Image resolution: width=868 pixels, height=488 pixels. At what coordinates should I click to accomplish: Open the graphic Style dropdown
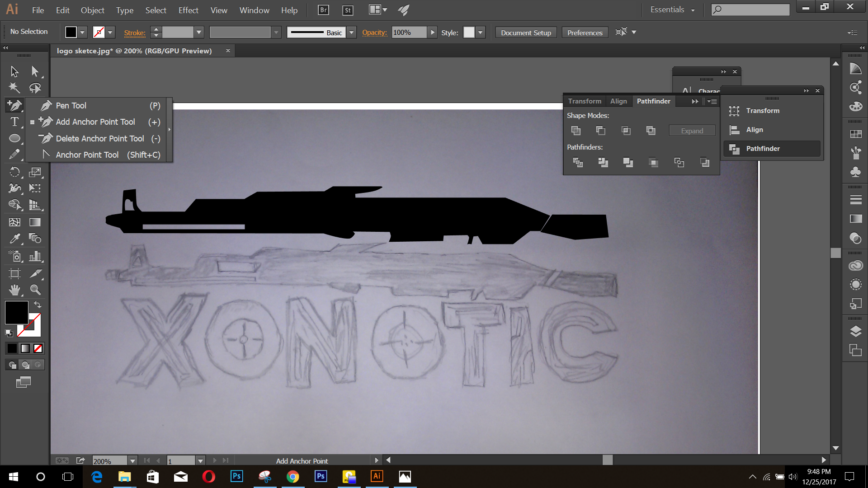[481, 32]
